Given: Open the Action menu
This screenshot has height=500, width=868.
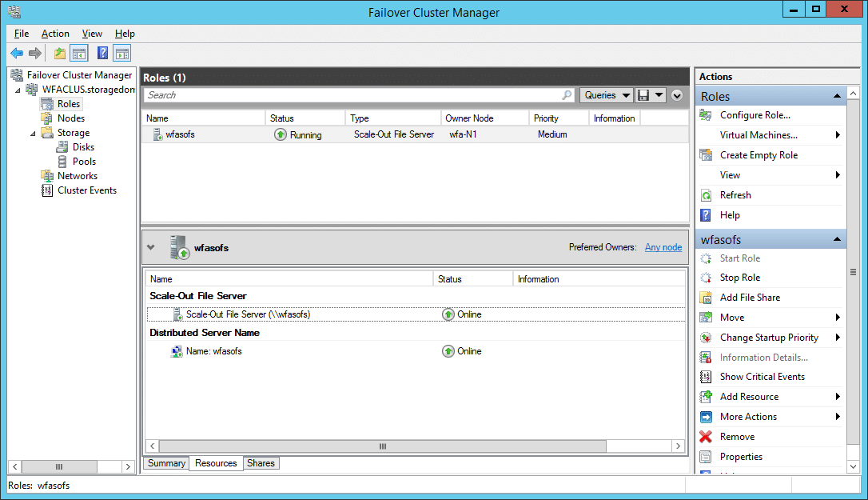Looking at the screenshot, I should 55,34.
